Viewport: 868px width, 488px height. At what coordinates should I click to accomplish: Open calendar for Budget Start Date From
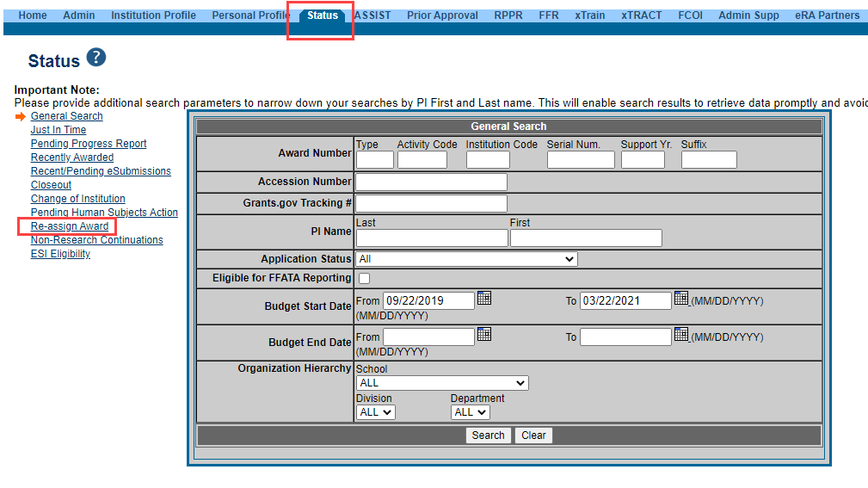[484, 298]
